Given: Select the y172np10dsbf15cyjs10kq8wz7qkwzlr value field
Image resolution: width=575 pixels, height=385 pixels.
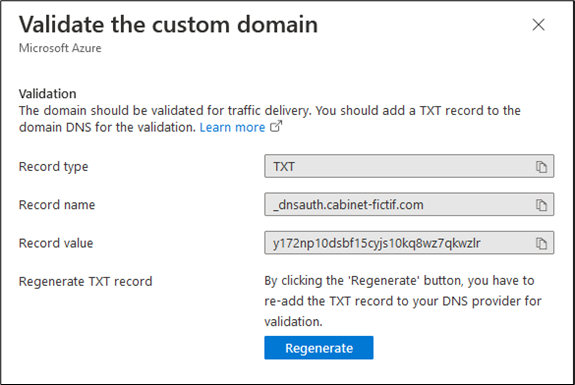Looking at the screenshot, I should (x=409, y=243).
